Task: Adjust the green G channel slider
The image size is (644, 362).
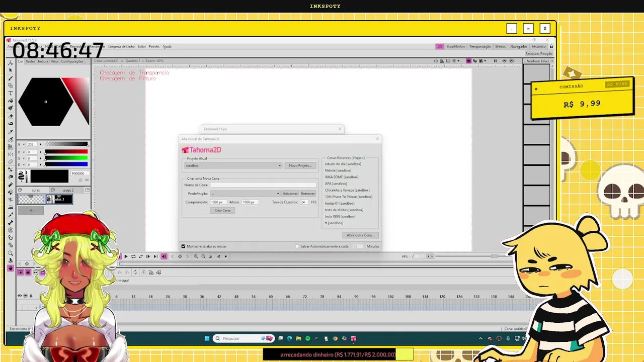Action: 66,158
